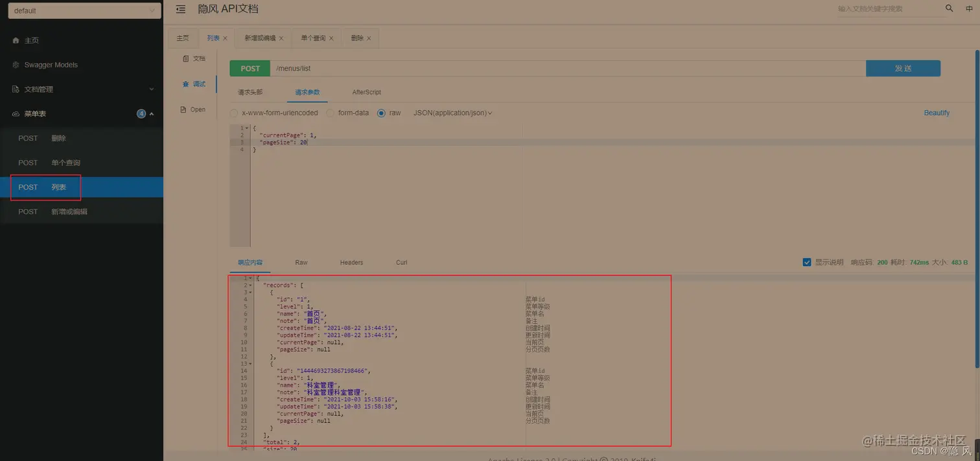The width and height of the screenshot is (980, 461).
Task: Click the request body JSON editor
Action: (x=603, y=186)
